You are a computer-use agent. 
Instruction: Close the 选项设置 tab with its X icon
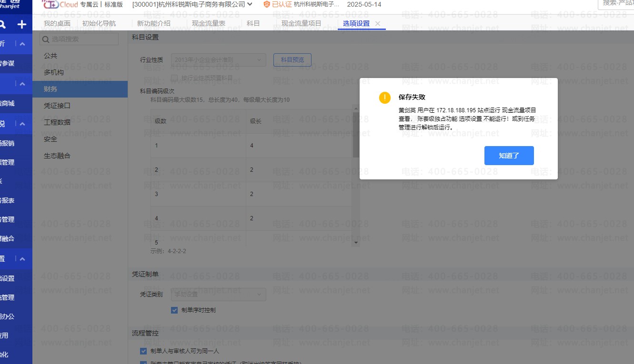coord(378,23)
